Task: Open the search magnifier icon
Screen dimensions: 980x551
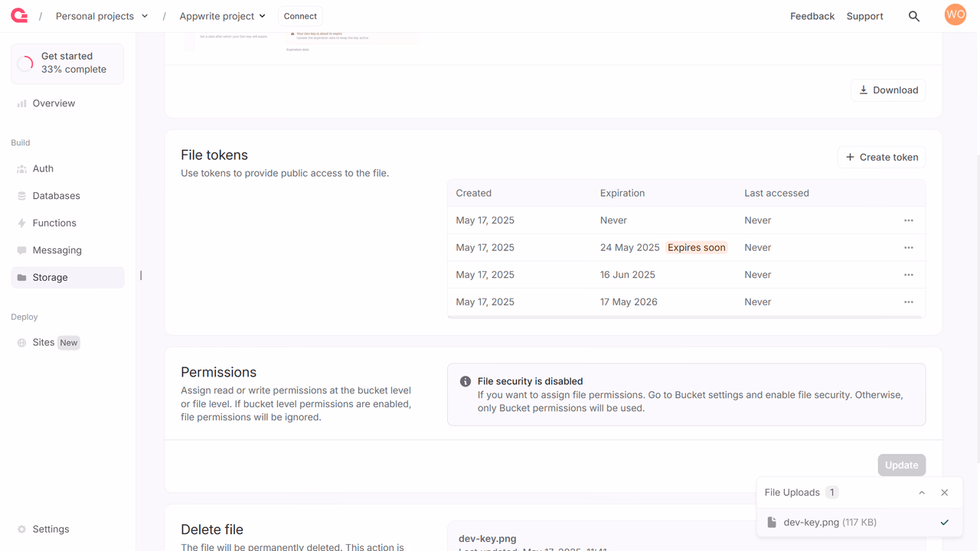Action: [914, 16]
